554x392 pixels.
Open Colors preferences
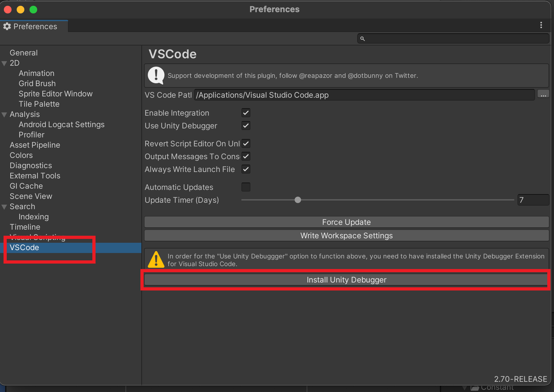21,155
